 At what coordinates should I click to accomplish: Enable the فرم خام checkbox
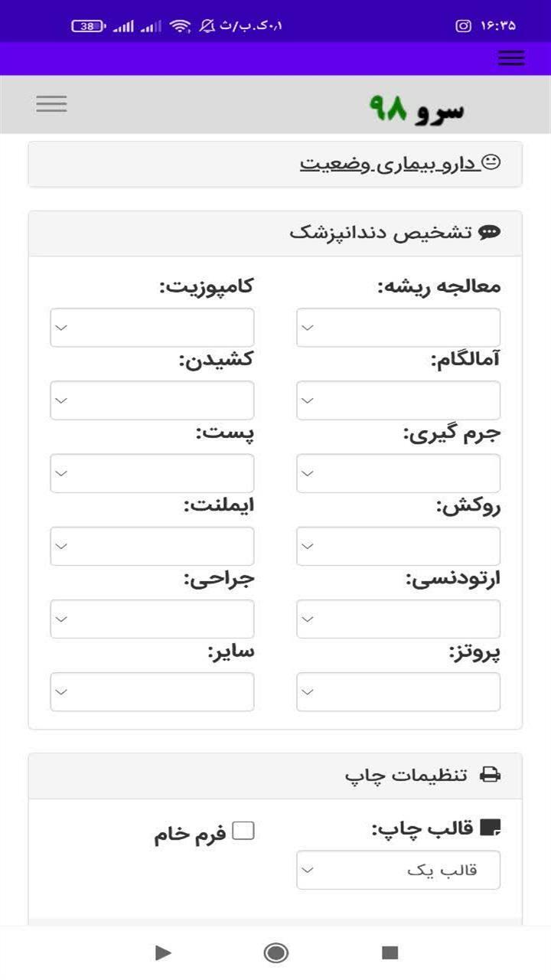tap(243, 831)
